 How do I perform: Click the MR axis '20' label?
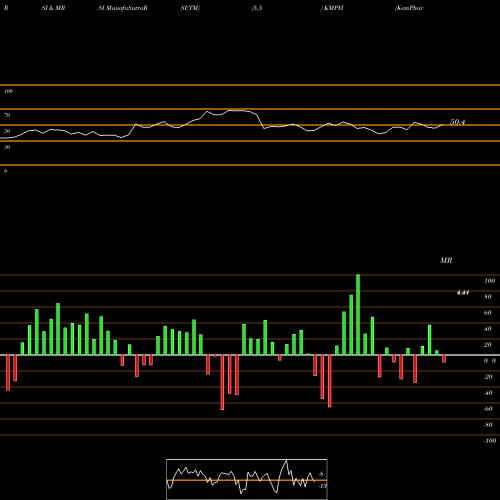click(x=488, y=345)
